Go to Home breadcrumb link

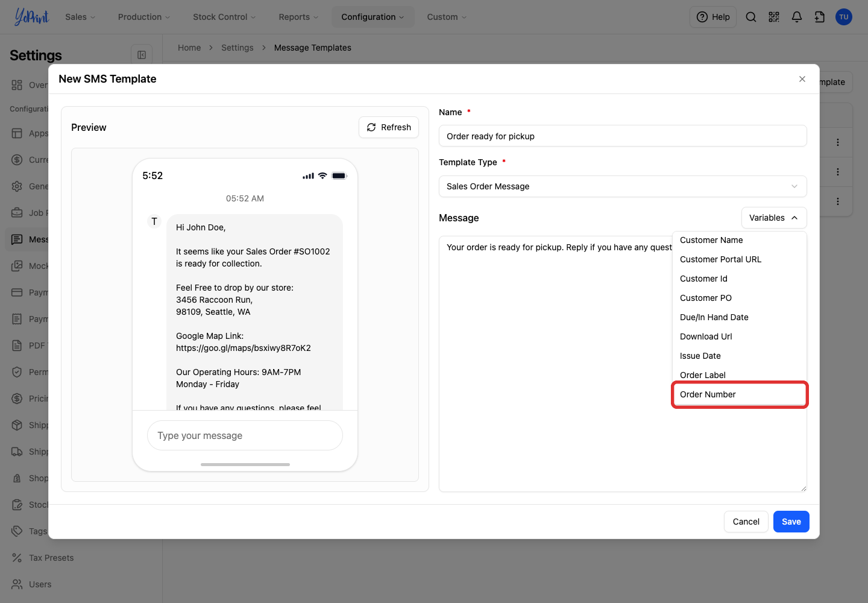point(189,48)
